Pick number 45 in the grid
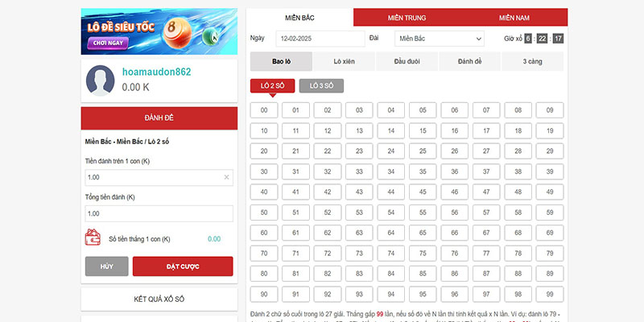Image resolution: width=644 pixels, height=322 pixels. (391, 192)
